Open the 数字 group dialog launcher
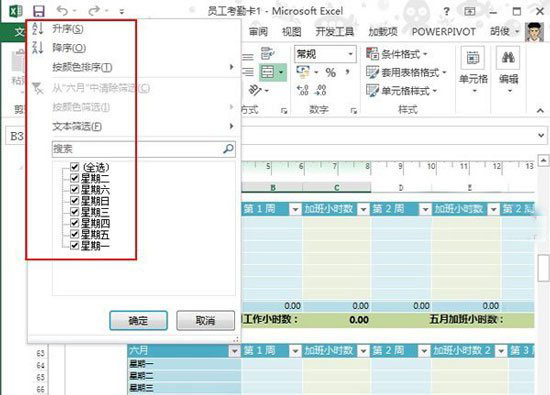Image resolution: width=550 pixels, height=395 pixels. point(354,111)
